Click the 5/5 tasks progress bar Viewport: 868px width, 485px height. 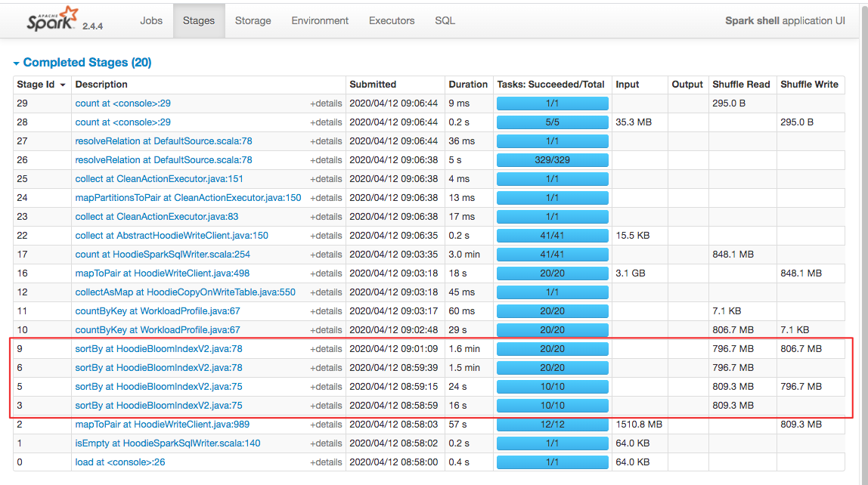tap(553, 122)
